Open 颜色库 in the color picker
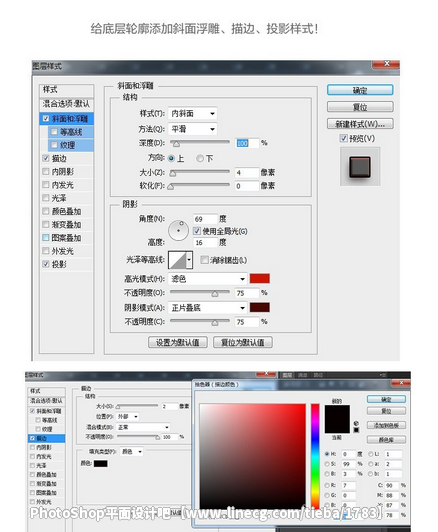 [x=386, y=440]
